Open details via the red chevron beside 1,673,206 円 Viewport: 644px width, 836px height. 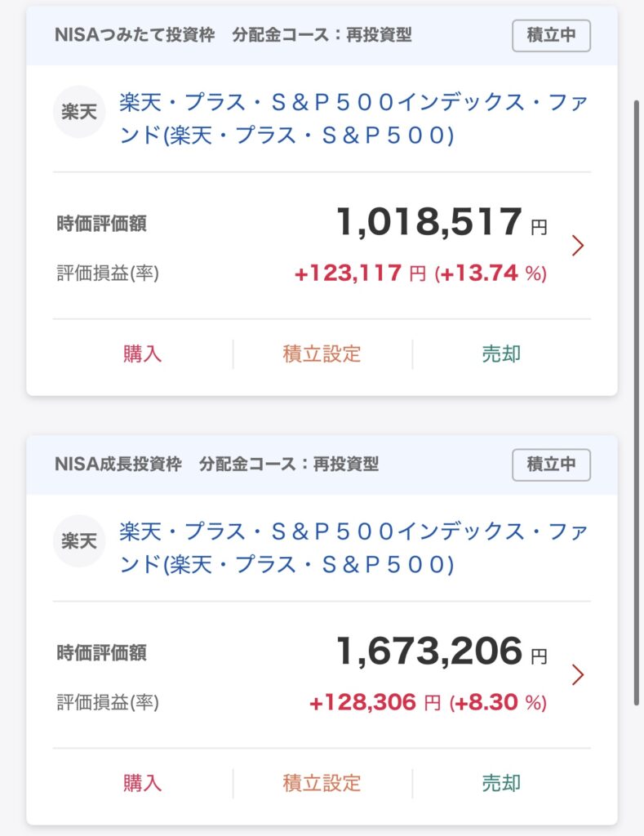(x=578, y=674)
